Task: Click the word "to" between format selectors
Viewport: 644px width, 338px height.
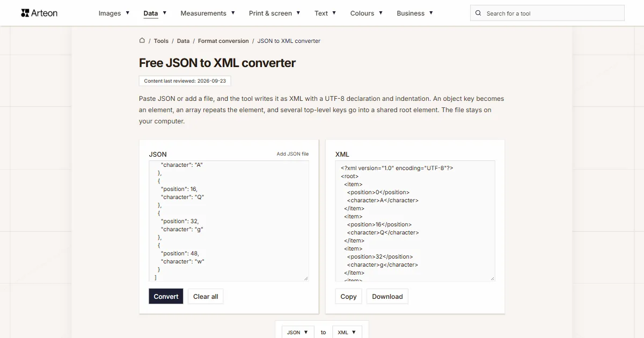Action: pyautogui.click(x=323, y=332)
